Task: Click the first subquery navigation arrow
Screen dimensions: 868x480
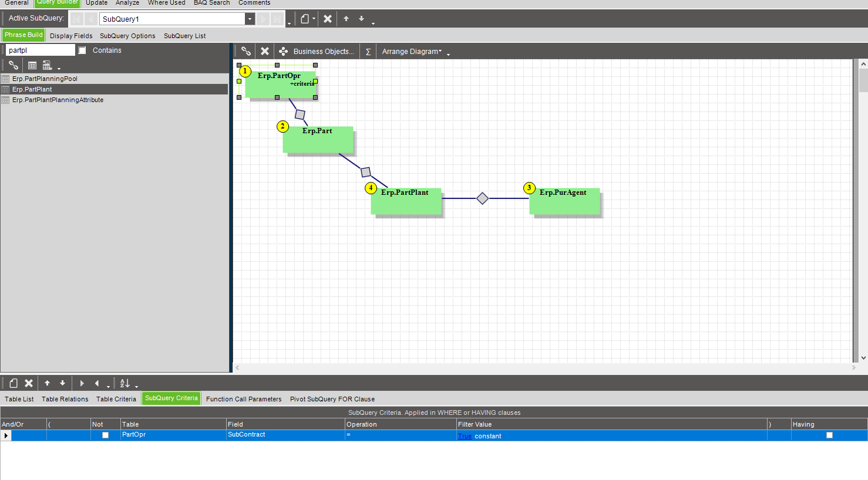Action: point(77,19)
